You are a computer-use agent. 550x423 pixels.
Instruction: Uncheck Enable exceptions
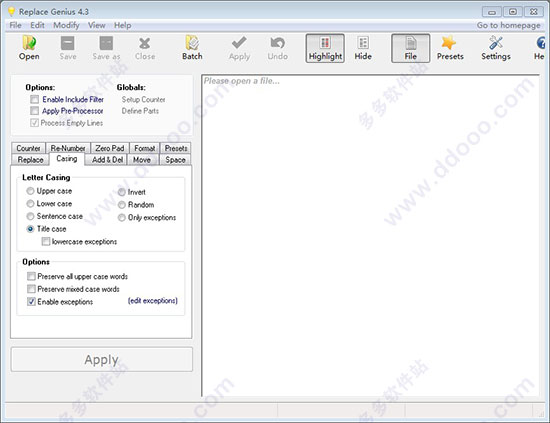click(x=31, y=301)
